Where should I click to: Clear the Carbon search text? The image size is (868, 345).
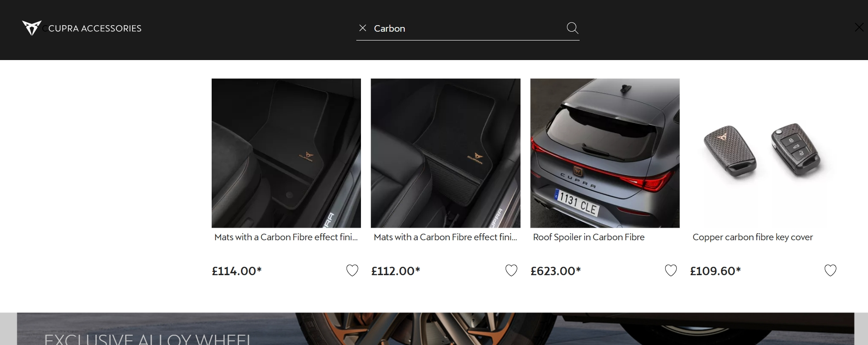point(363,28)
